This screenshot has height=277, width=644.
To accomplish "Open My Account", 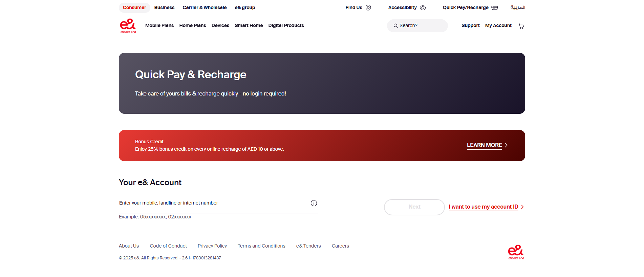I will coord(498,25).
